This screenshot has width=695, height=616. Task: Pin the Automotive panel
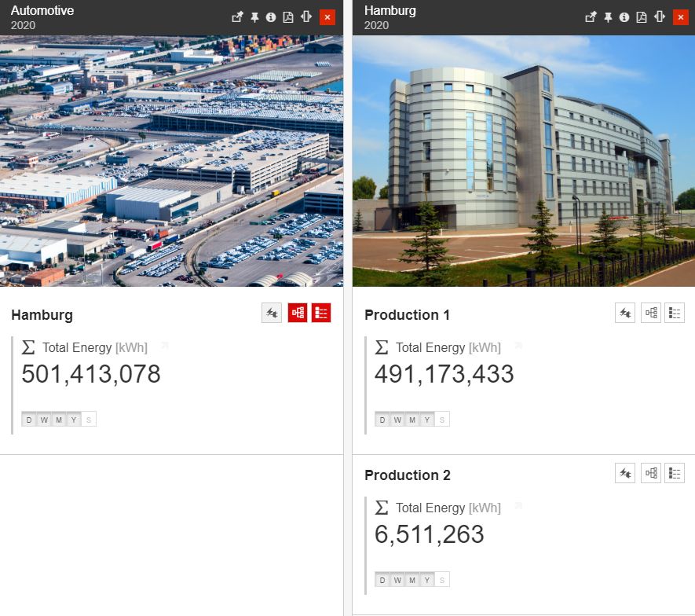coord(255,17)
